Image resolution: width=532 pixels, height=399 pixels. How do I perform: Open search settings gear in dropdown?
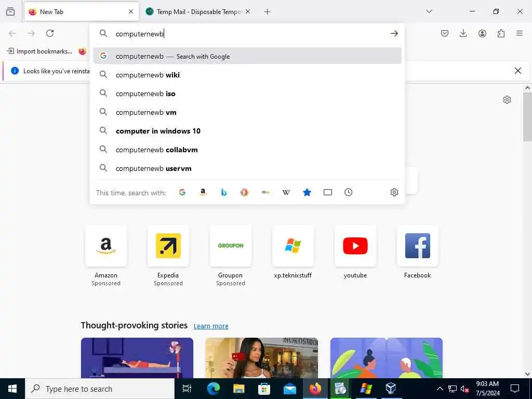[394, 192]
